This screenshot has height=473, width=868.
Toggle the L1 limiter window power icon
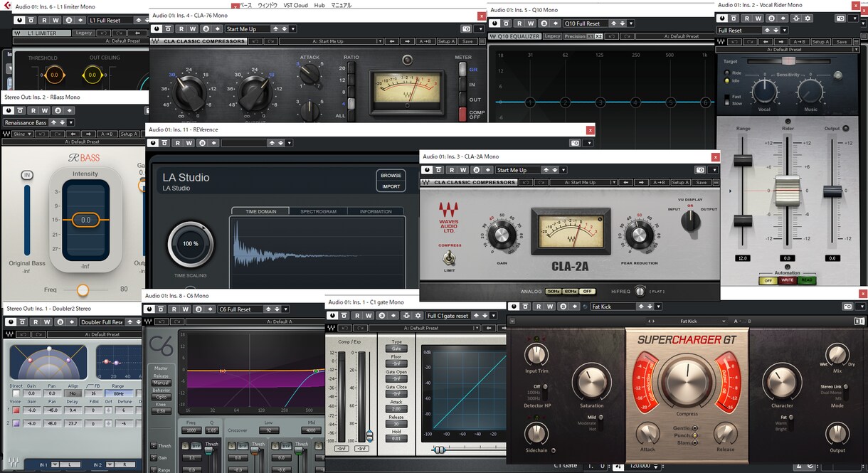click(x=19, y=21)
